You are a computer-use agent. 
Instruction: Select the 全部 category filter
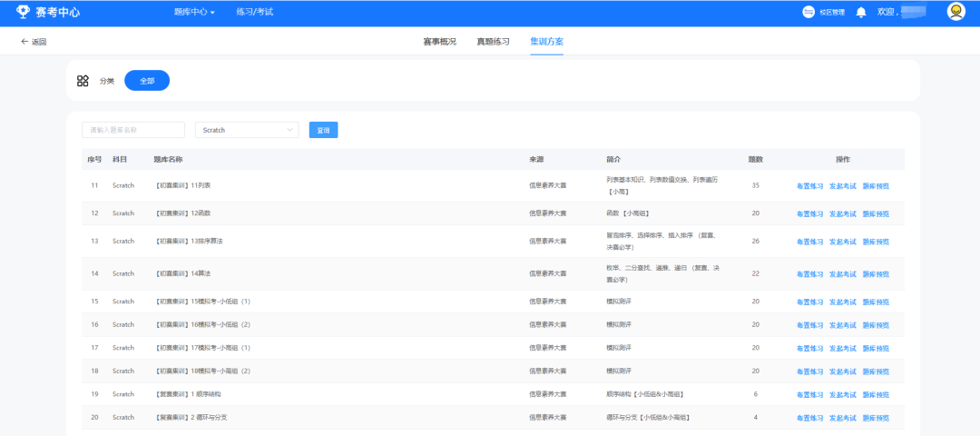(x=147, y=81)
